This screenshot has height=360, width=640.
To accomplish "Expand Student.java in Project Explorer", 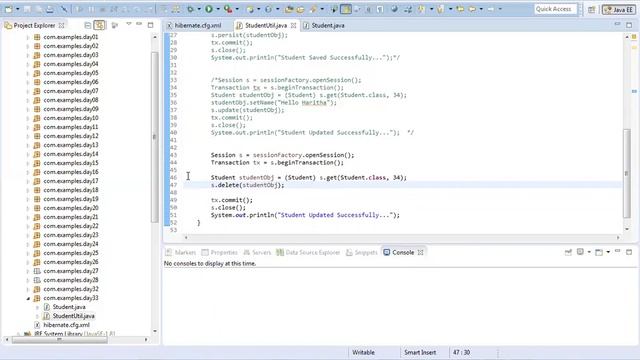I will 37,307.
